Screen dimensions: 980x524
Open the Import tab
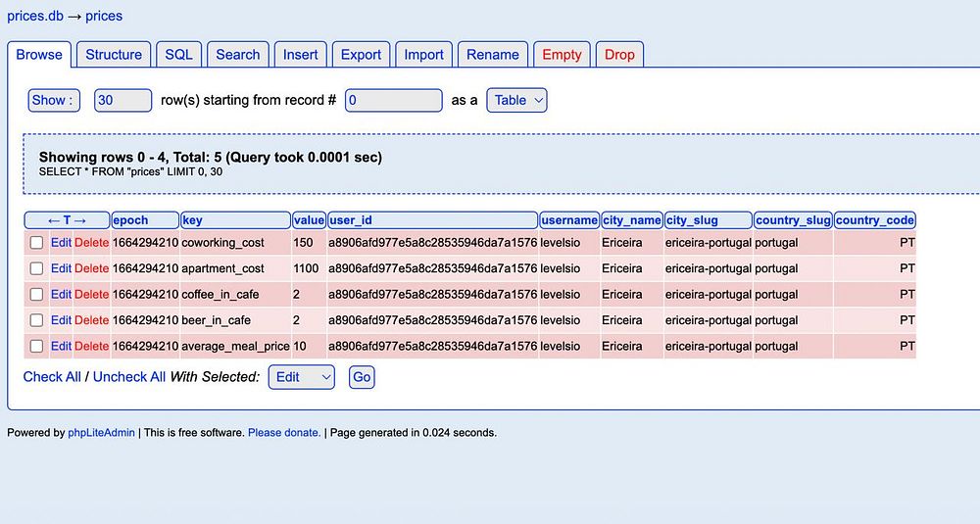coord(423,55)
